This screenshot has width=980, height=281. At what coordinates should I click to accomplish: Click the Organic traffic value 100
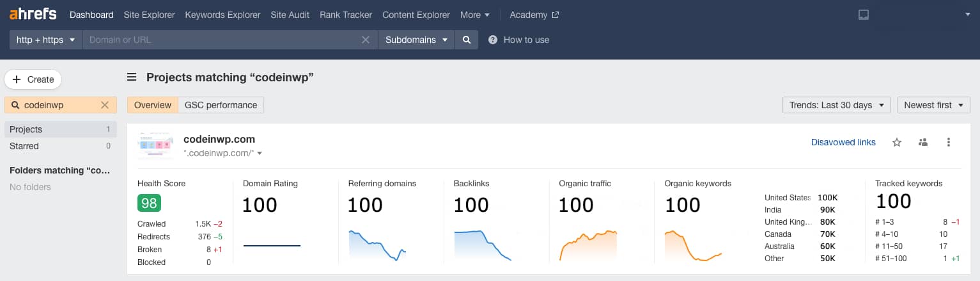click(x=576, y=205)
